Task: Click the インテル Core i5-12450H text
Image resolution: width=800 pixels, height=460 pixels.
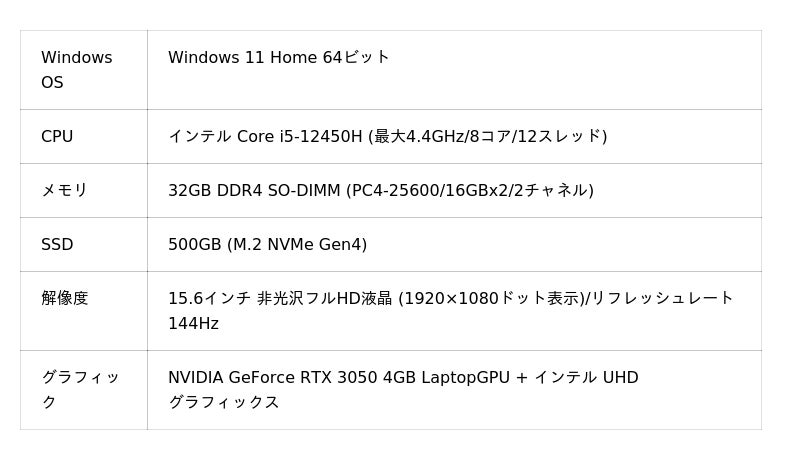Action: point(265,137)
